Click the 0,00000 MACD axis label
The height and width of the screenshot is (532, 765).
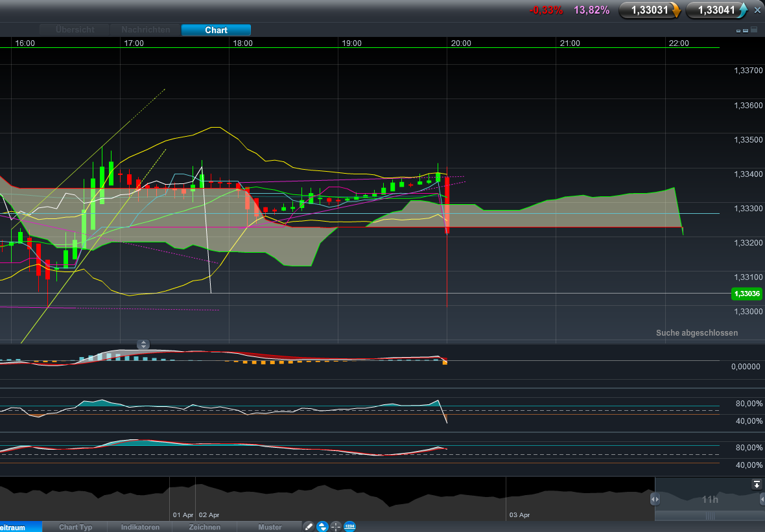(x=746, y=367)
